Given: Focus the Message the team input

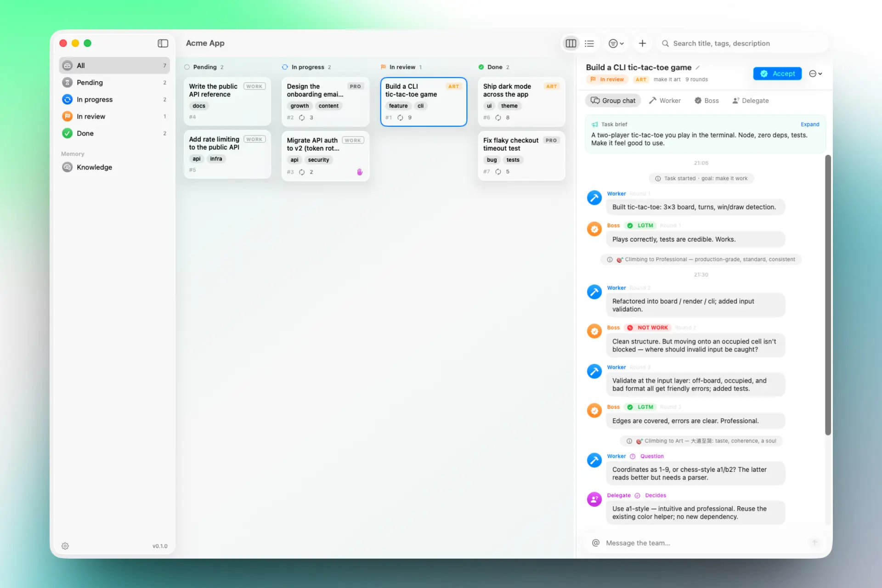Looking at the screenshot, I should tap(705, 543).
